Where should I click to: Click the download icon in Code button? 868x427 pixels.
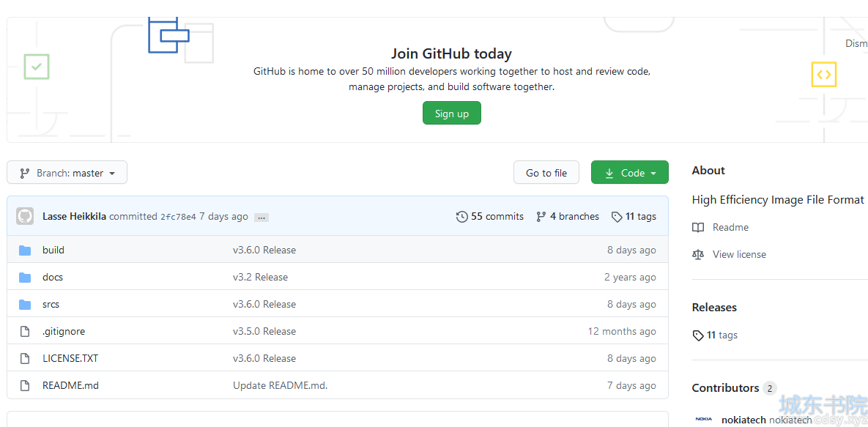(609, 174)
